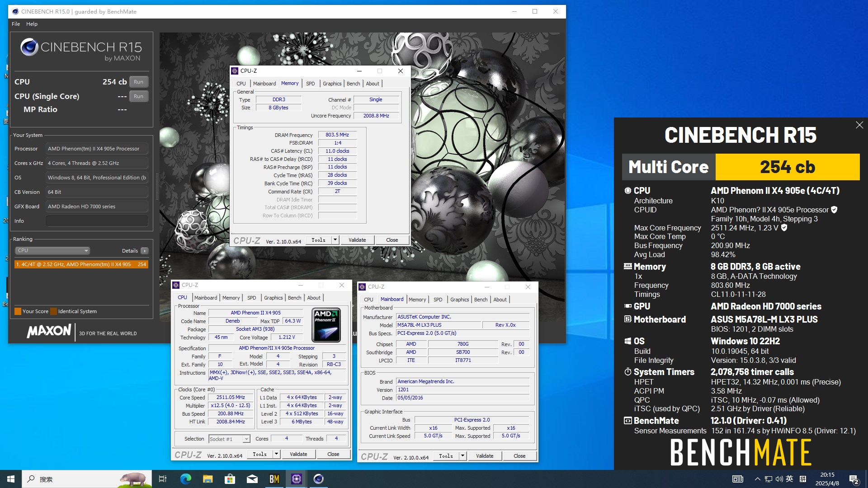868x488 pixels.
Task: Switch to Mainboard tab in Memory CPU-Z window
Action: (x=264, y=84)
